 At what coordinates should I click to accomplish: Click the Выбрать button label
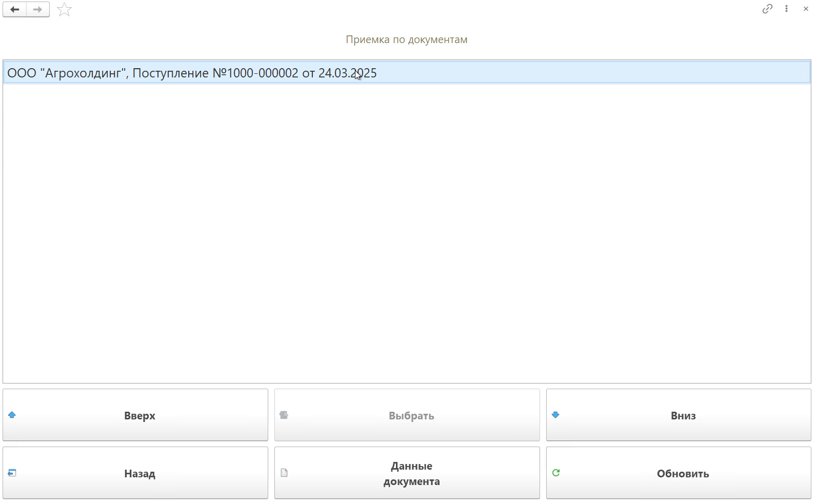coord(411,416)
